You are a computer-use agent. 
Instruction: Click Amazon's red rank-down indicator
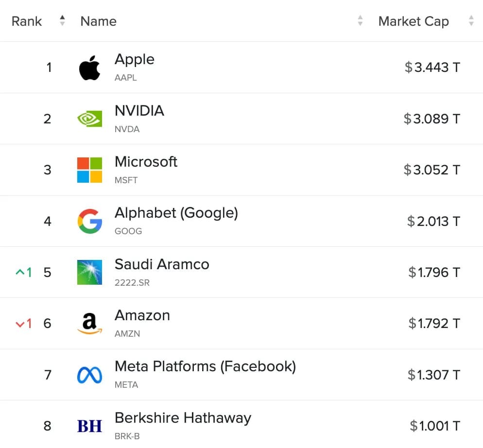[23, 324]
